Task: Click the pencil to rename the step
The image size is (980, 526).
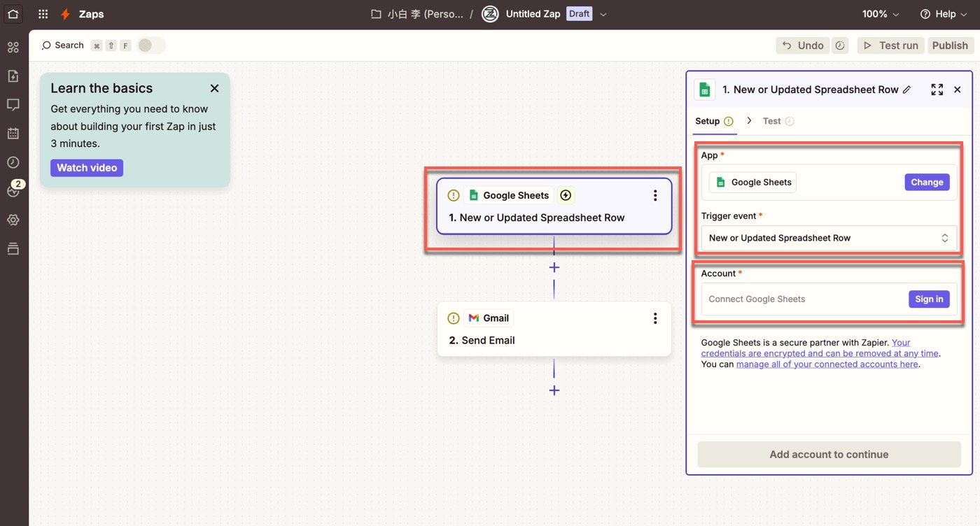Action: point(907,90)
